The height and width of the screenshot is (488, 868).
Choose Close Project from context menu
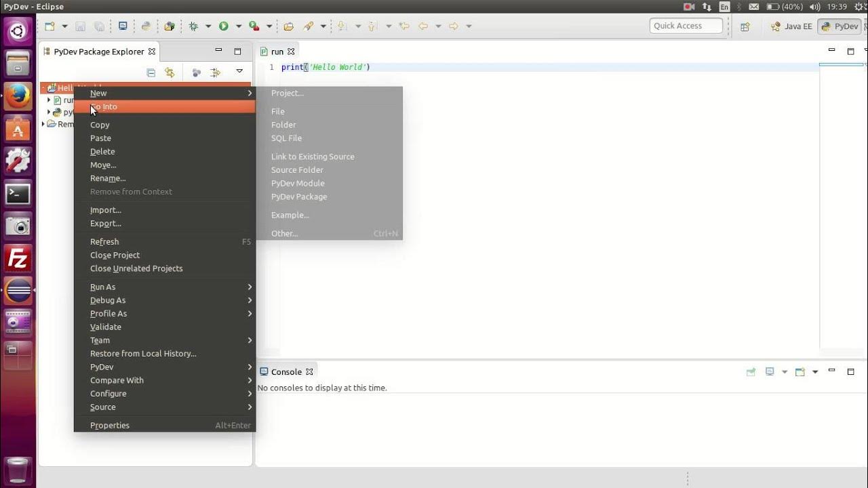[x=165, y=256]
